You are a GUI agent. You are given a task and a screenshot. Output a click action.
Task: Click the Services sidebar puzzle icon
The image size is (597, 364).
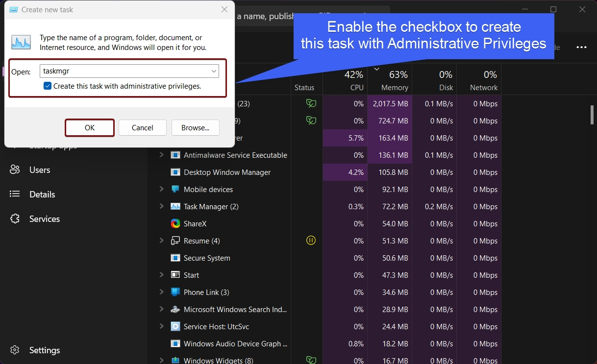[15, 219]
